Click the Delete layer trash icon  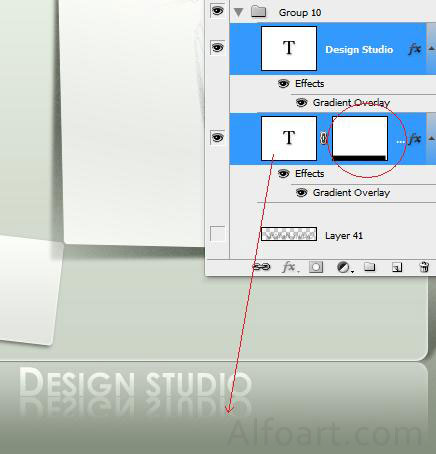[x=424, y=267]
